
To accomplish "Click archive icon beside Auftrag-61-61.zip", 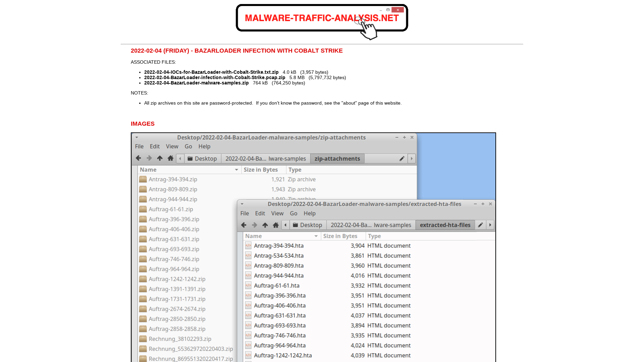I will pyautogui.click(x=143, y=209).
